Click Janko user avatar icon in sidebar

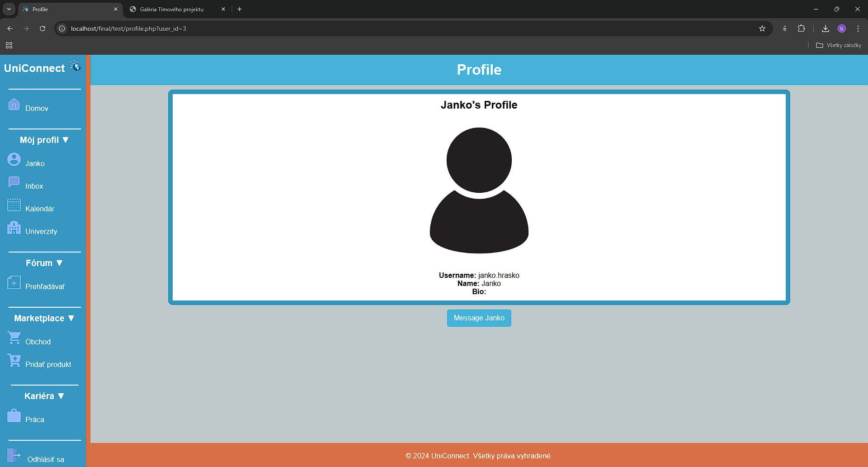[14, 159]
